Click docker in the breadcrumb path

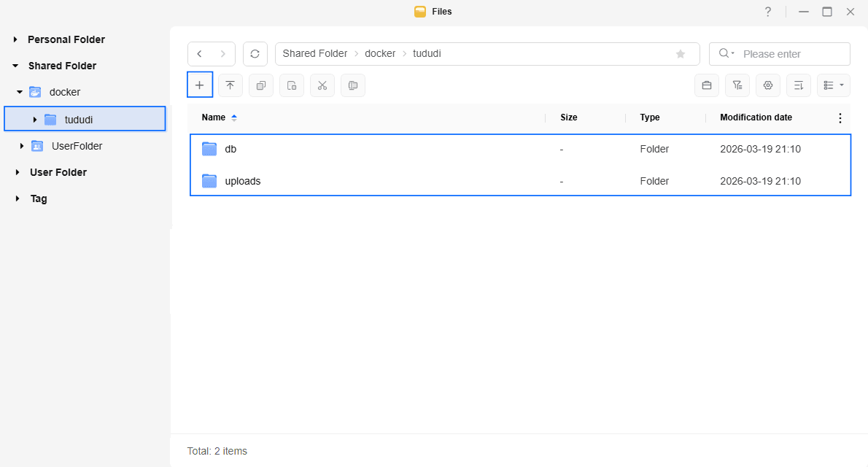point(380,54)
